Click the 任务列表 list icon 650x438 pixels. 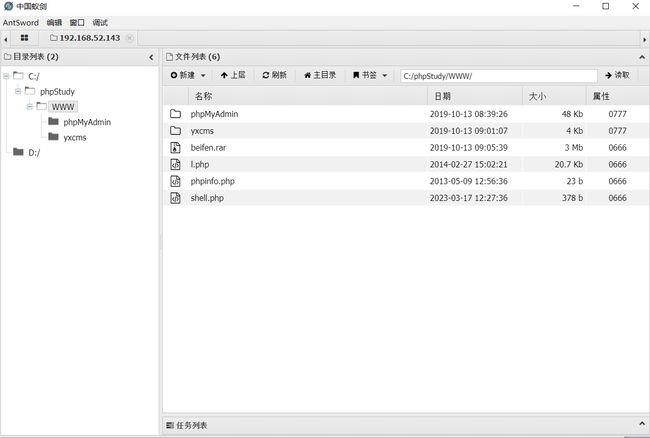coord(170,425)
